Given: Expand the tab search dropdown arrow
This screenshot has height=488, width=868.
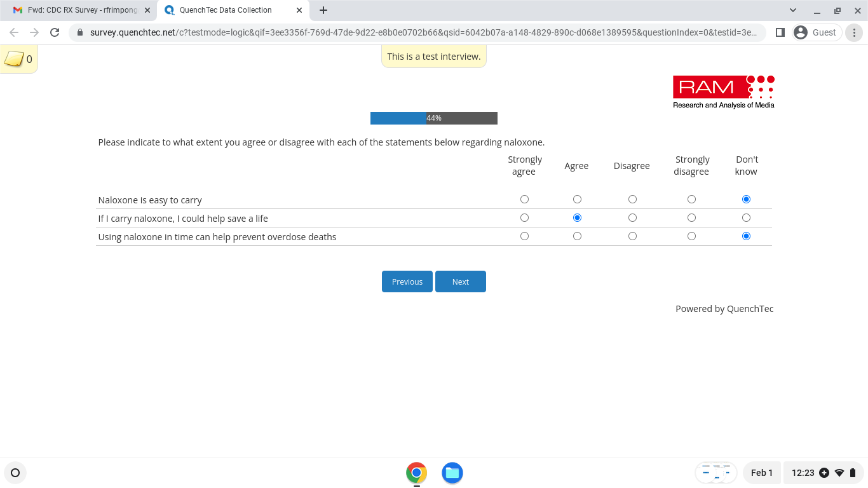Looking at the screenshot, I should click(x=792, y=10).
